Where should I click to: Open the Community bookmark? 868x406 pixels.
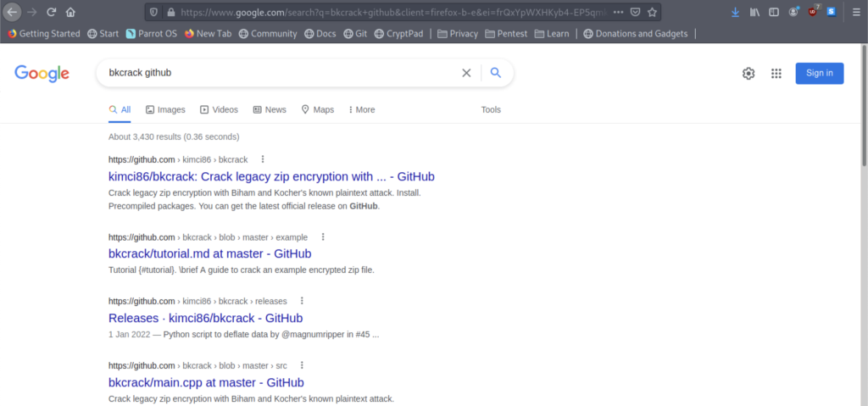click(x=268, y=34)
